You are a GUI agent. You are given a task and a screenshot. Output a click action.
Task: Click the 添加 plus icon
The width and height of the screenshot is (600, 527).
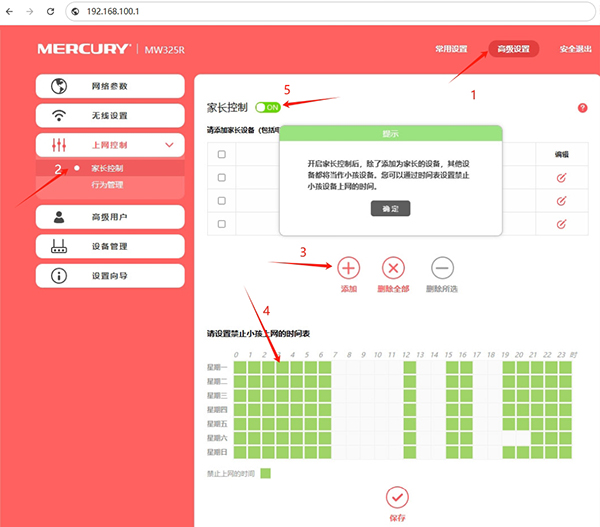[x=348, y=267]
